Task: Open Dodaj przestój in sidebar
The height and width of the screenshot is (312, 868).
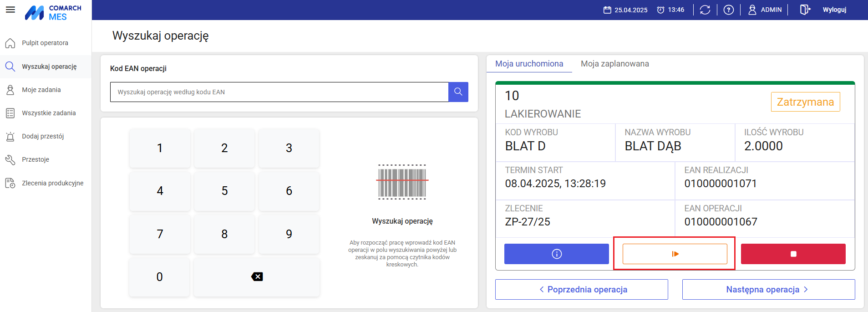Action: tap(43, 136)
